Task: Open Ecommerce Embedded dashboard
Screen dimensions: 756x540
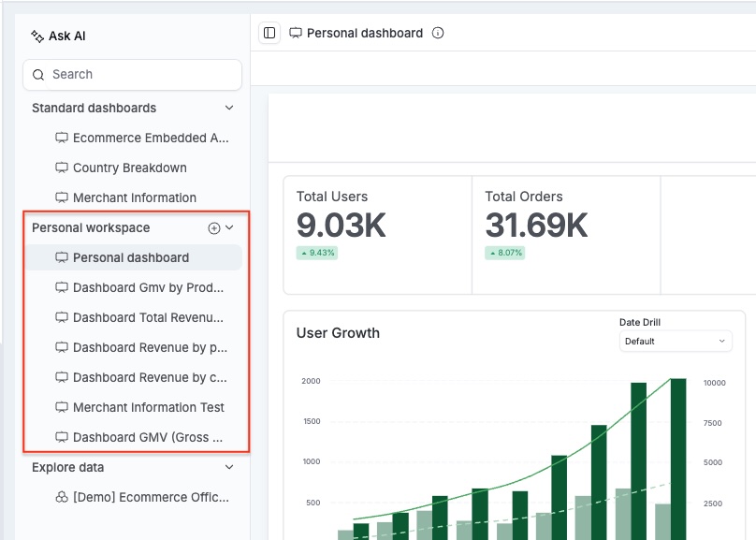Action: tap(150, 139)
